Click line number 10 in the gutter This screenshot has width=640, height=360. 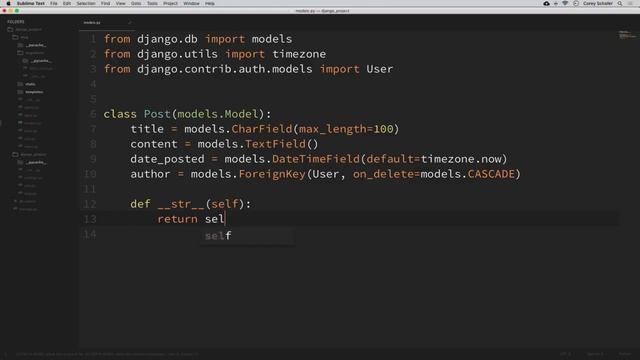point(90,174)
